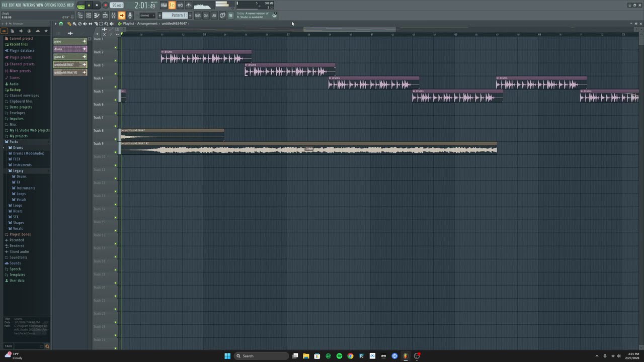The width and height of the screenshot is (644, 362).
Task: Expand Plugin database folder
Action: click(22, 51)
